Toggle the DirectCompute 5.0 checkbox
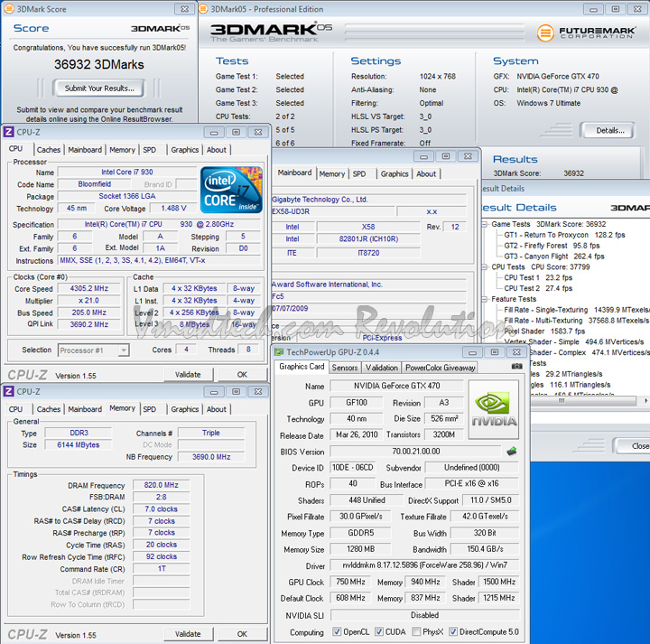The height and width of the screenshot is (644, 650). (x=453, y=631)
